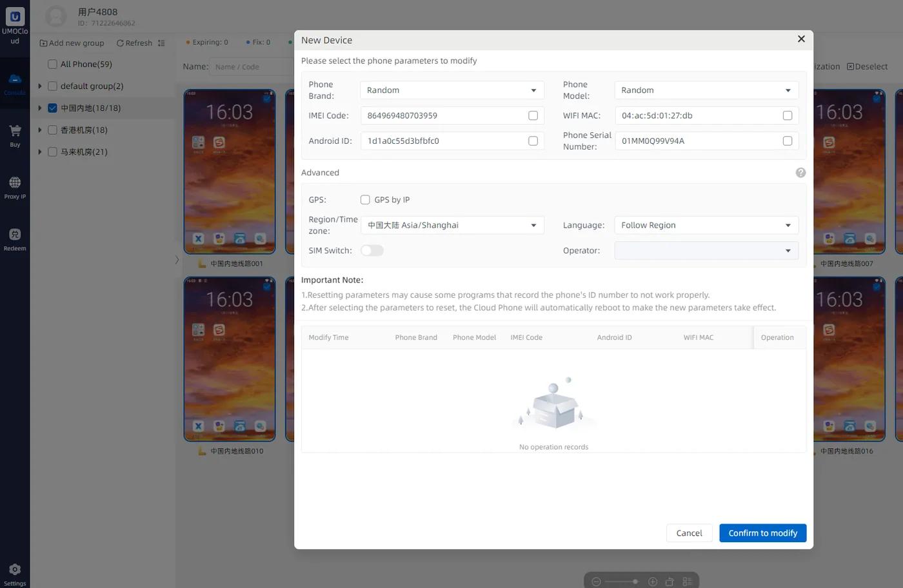Click the Modify Time column header

coord(328,337)
